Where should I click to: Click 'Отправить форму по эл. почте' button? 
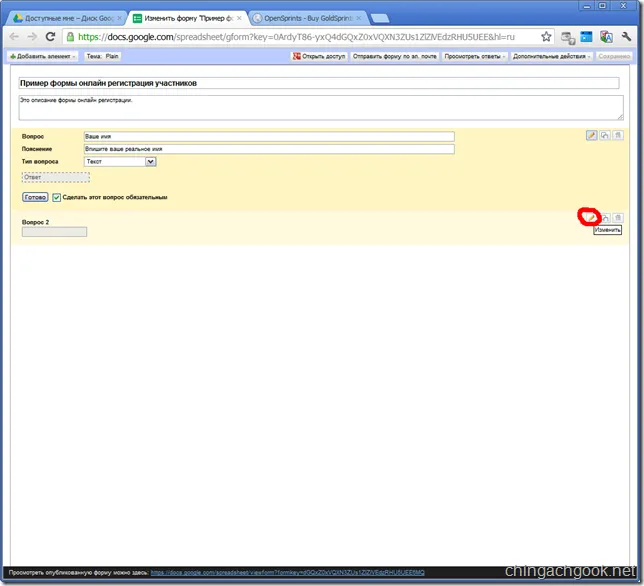tap(395, 56)
